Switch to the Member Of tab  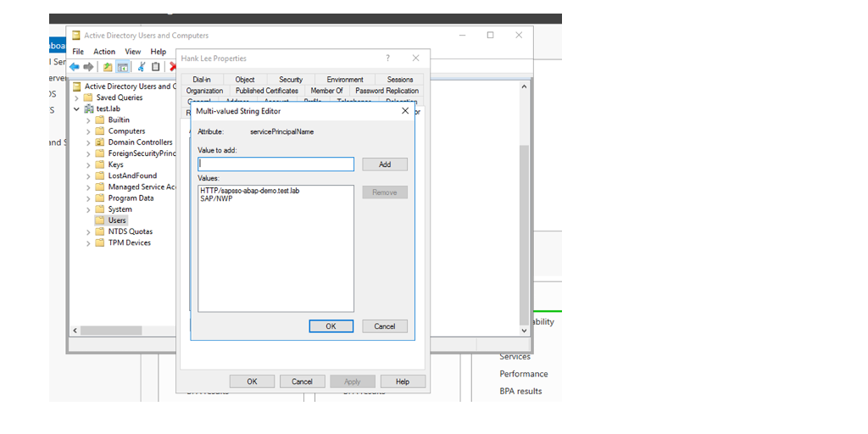326,91
